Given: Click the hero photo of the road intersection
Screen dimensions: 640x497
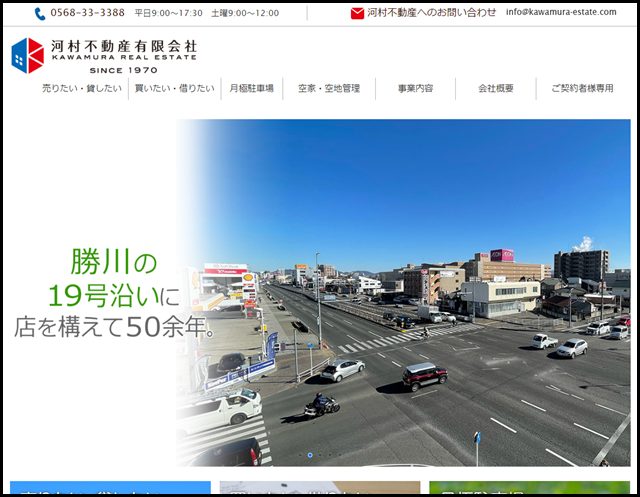Looking at the screenshot, I should (403, 293).
